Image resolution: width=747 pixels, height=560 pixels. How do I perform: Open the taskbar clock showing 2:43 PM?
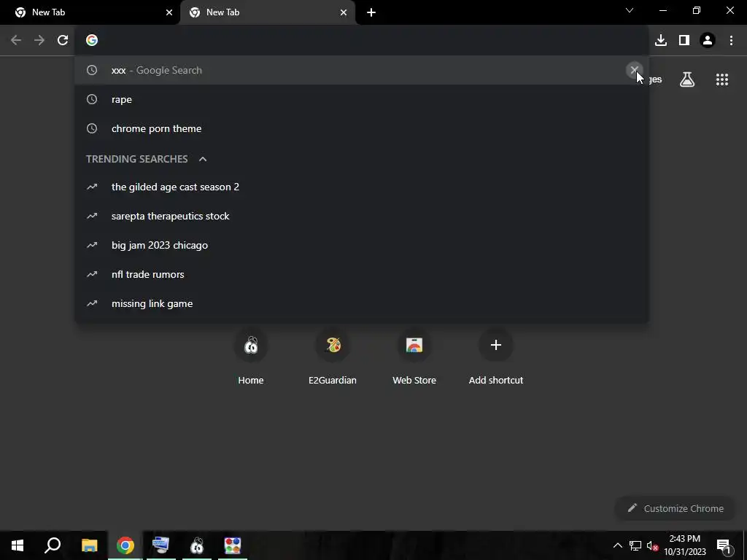click(685, 545)
